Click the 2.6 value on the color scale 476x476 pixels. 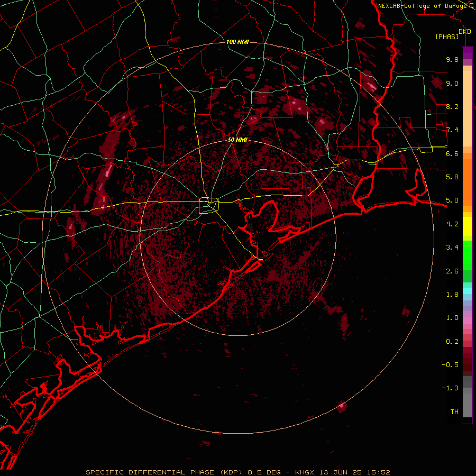click(452, 271)
